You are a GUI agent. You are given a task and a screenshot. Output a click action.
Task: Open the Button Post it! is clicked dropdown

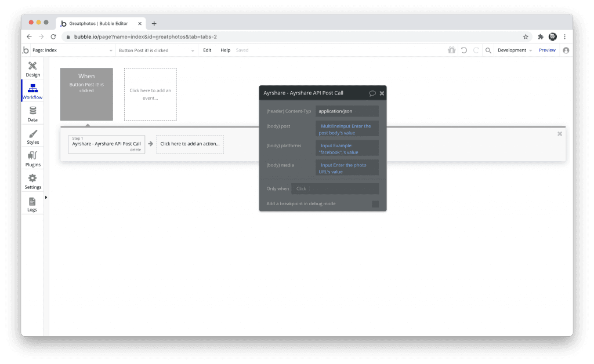(157, 50)
